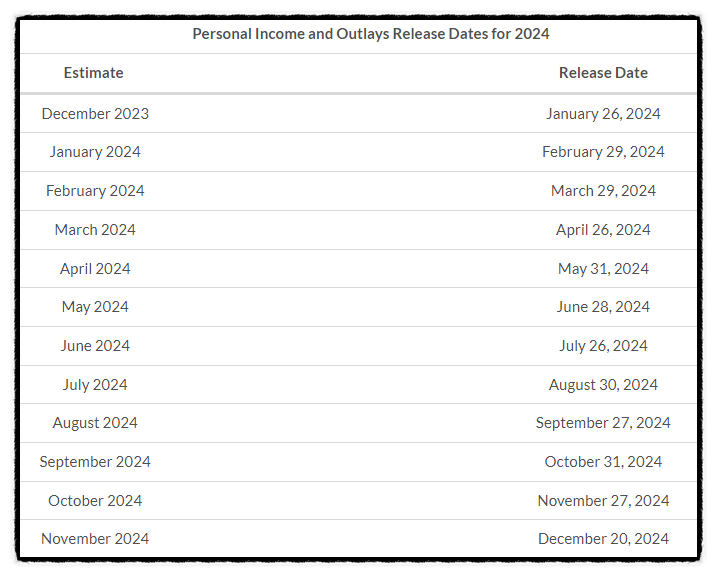
Task: Select the February 2024 estimate cell
Action: click(x=95, y=191)
